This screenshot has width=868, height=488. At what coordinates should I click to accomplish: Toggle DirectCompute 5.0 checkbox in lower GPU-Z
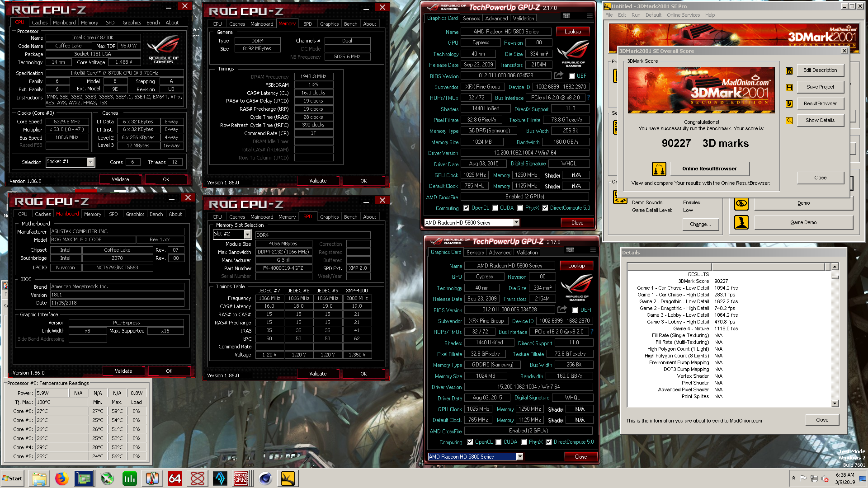coord(549,442)
